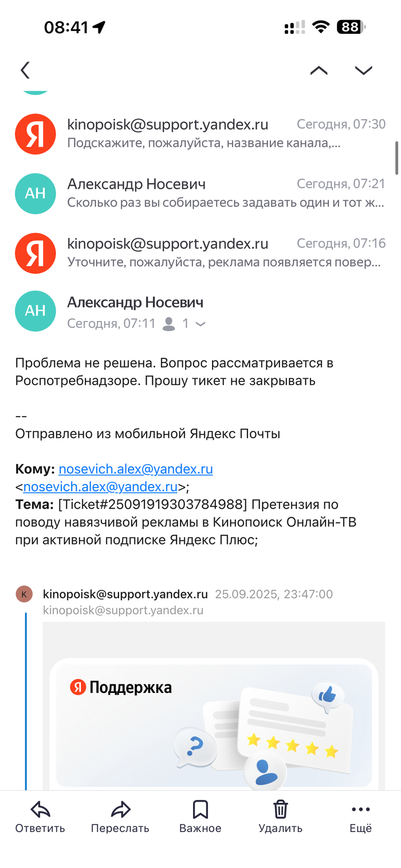Image resolution: width=401 pixels, height=868 pixels.
Task: Open the Ещё three-dots menu
Action: pyautogui.click(x=361, y=809)
